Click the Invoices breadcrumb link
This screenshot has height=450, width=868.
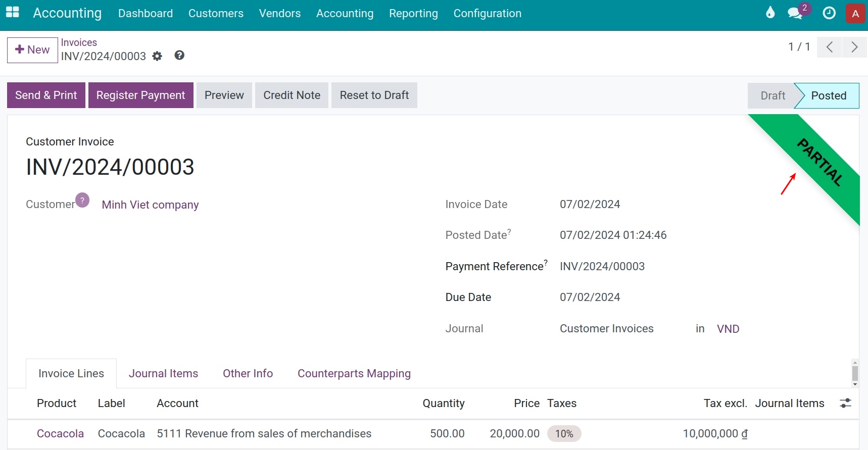click(79, 42)
